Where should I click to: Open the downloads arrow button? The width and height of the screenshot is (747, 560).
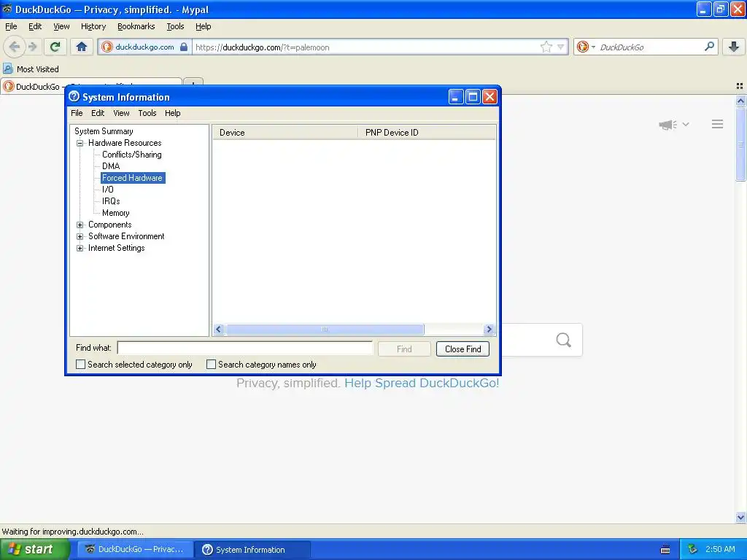(734, 47)
